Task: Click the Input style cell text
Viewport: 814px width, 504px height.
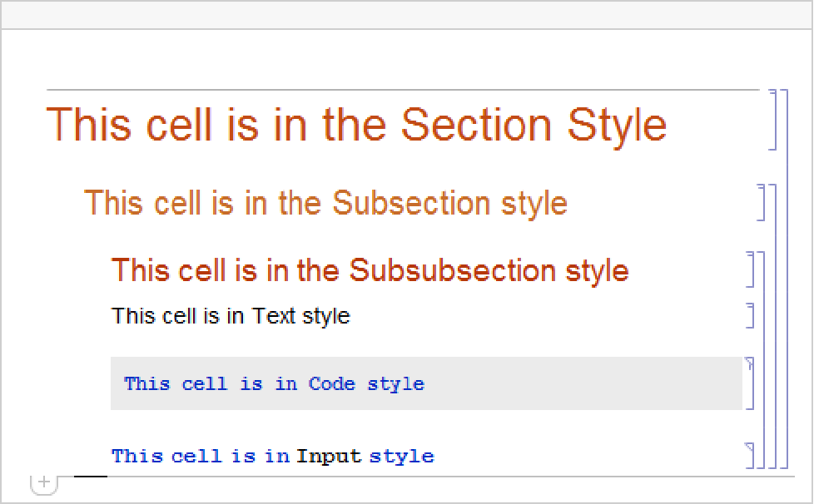Action: pyautogui.click(x=200, y=456)
